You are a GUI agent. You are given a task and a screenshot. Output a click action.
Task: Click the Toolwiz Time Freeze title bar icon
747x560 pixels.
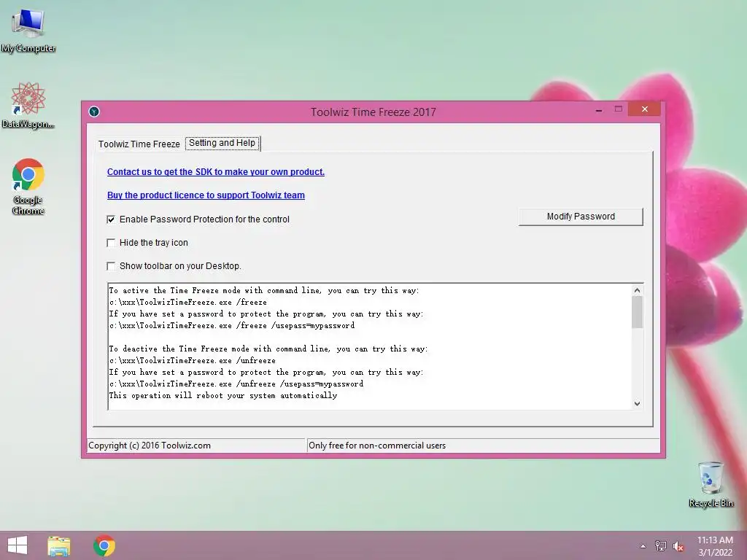pos(94,112)
